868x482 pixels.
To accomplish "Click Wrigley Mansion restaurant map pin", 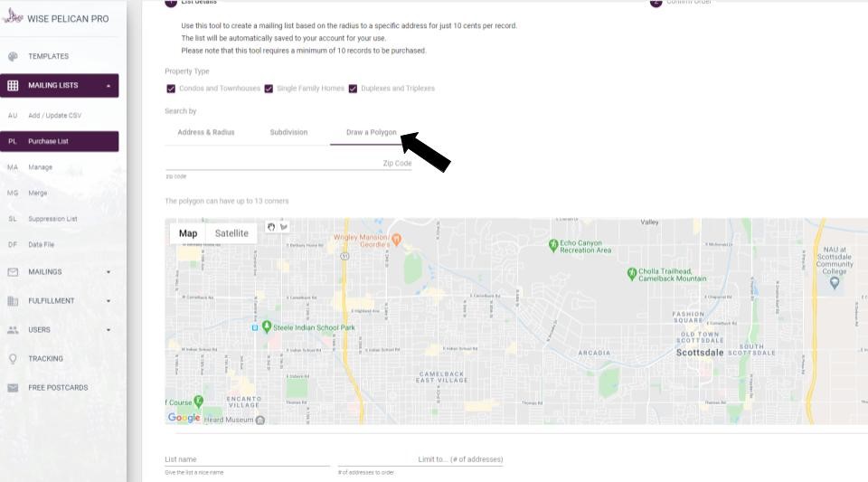I will (396, 240).
